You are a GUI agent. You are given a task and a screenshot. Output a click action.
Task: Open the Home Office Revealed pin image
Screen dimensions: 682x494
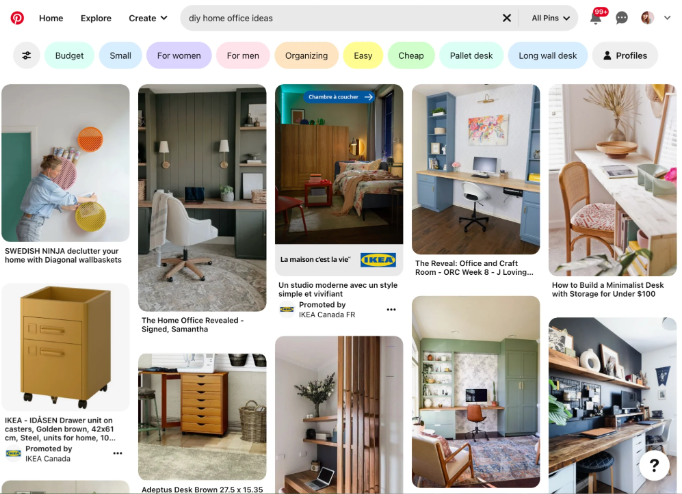pos(202,198)
